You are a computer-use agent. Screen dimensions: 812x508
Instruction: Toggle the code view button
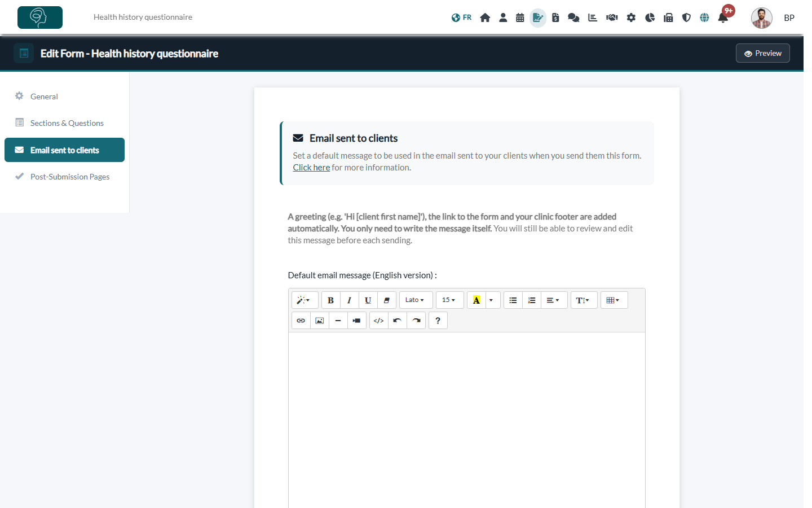click(x=379, y=321)
